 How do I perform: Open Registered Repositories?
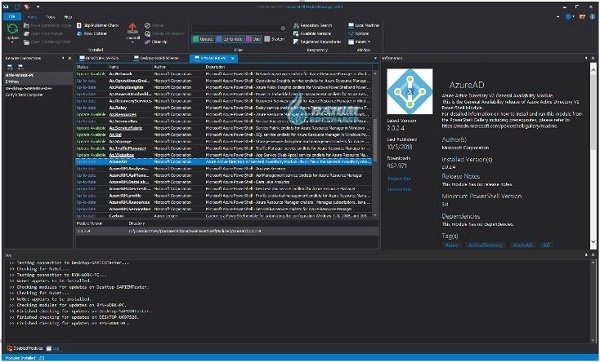click(317, 42)
